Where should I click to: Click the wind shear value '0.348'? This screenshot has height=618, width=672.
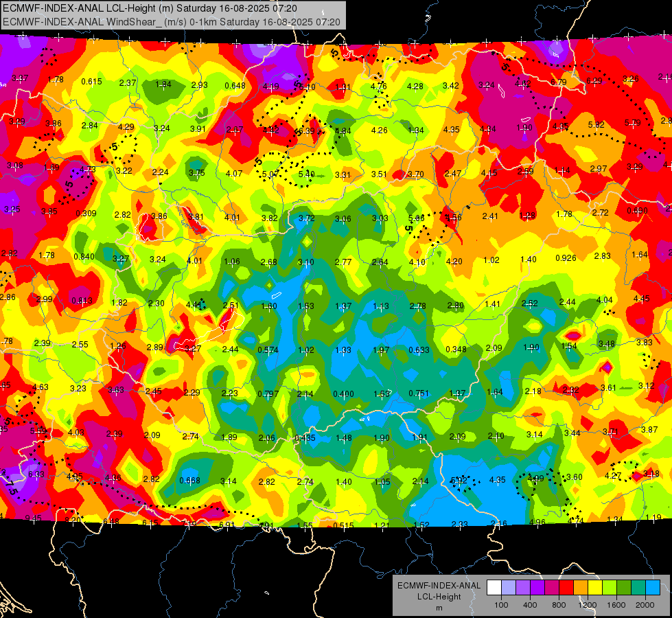456,349
